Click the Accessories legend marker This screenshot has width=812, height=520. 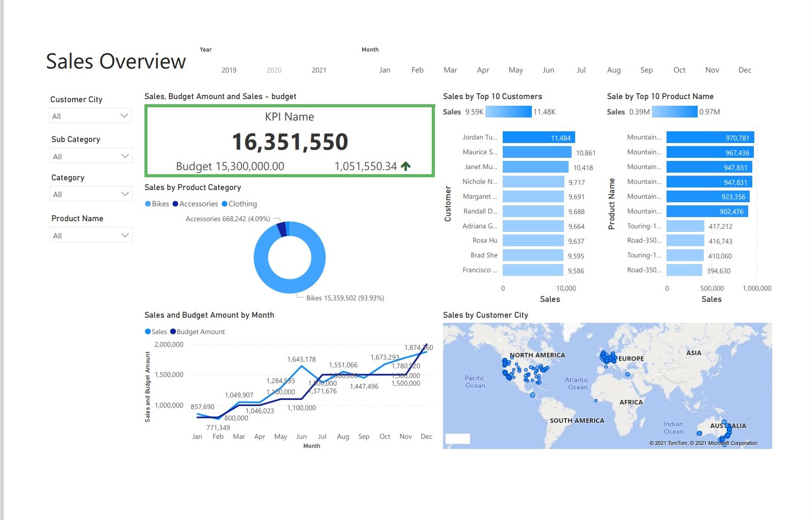(x=176, y=204)
